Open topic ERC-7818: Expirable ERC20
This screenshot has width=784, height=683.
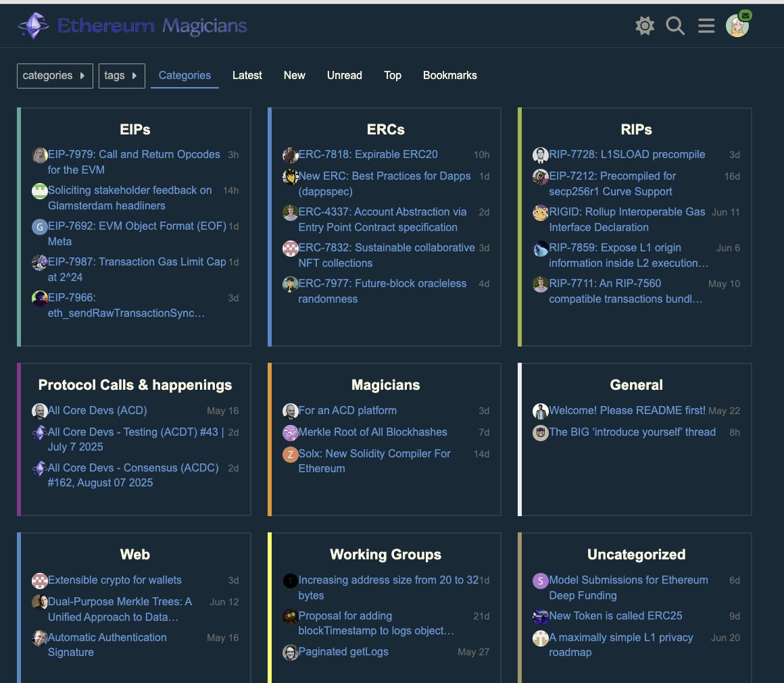click(368, 155)
